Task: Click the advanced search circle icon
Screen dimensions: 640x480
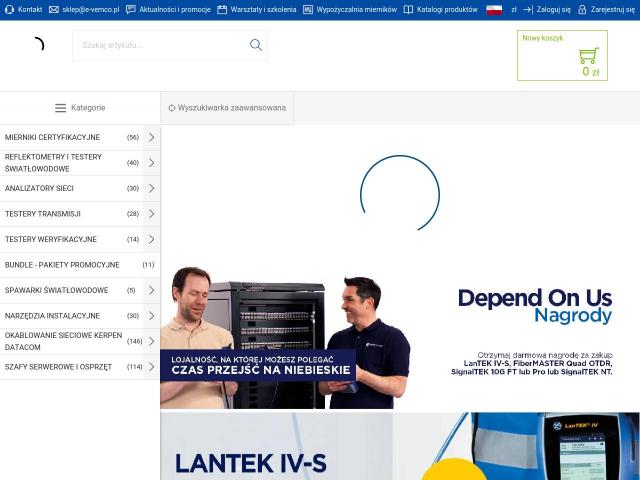Action: 172,108
